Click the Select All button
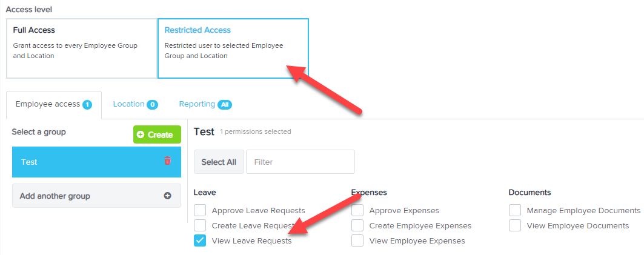The image size is (644, 255). 219,162
